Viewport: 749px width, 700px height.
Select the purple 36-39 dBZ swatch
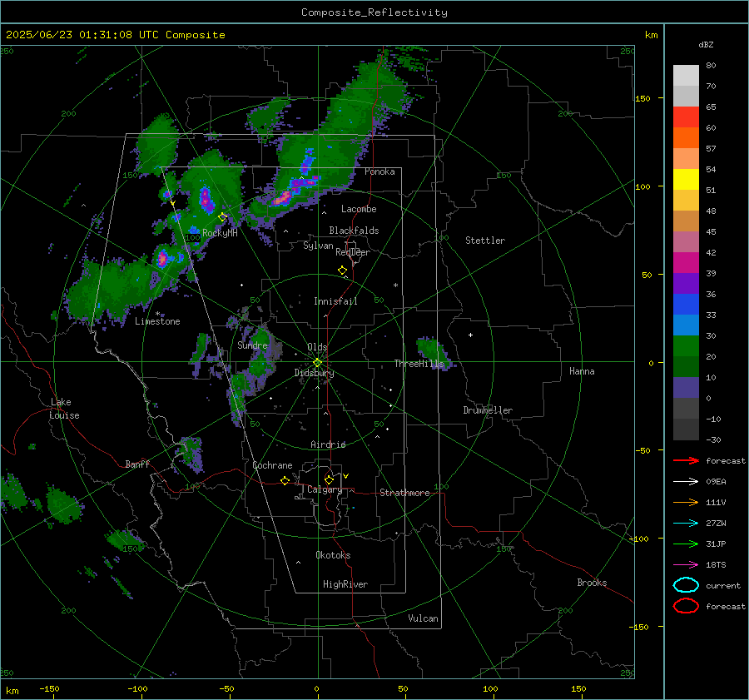click(686, 283)
